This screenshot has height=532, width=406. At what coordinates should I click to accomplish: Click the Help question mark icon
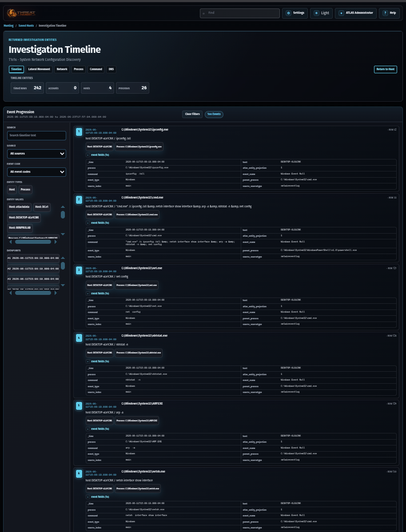pyautogui.click(x=385, y=13)
